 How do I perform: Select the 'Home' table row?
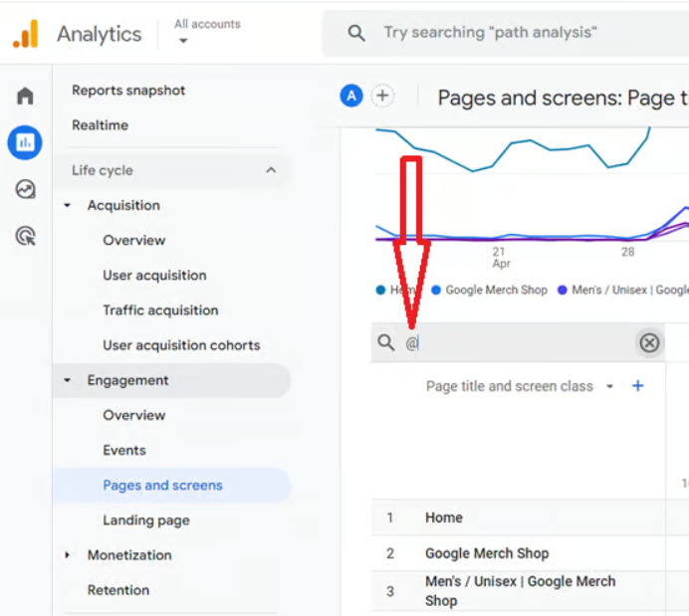click(x=530, y=517)
